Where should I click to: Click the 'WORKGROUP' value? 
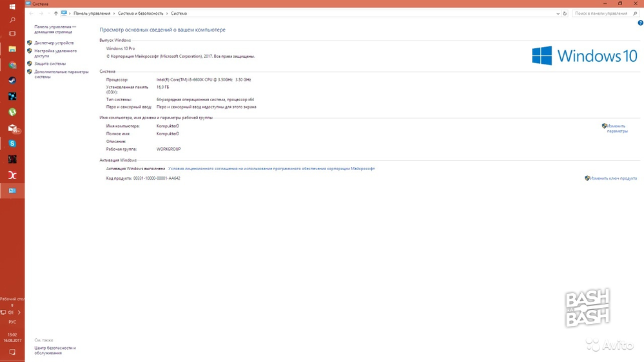(168, 149)
